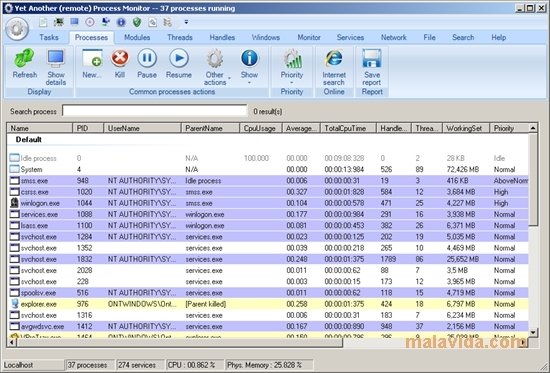The image size is (550, 373).
Task: Sort by the WorkingSet column header
Action: (466, 128)
